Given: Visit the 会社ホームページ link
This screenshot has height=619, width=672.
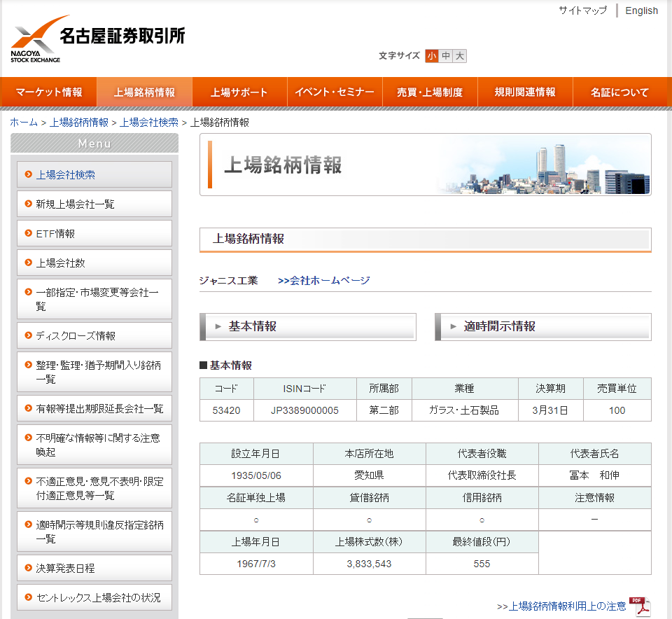Looking at the screenshot, I should (323, 281).
